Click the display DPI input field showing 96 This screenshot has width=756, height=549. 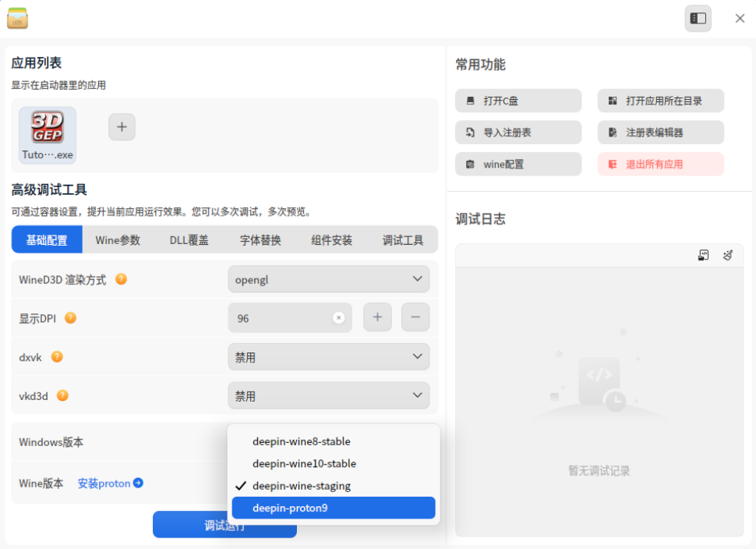(x=290, y=317)
